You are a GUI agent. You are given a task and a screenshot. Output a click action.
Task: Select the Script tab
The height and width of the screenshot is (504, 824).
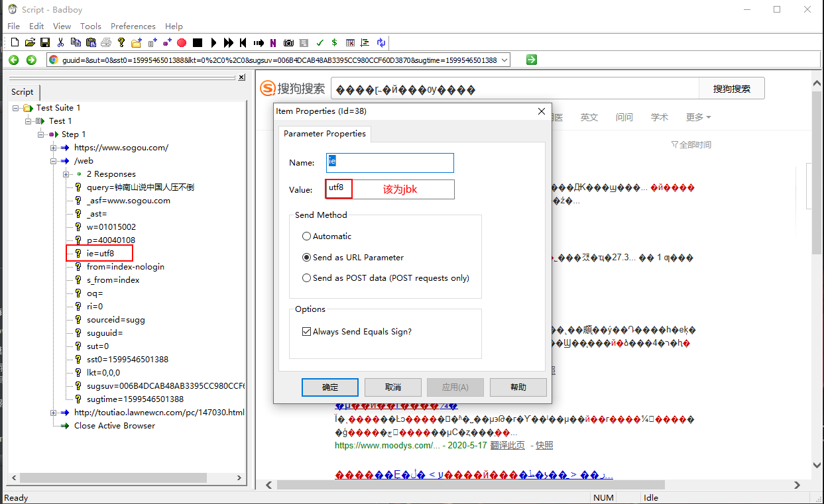(x=23, y=92)
